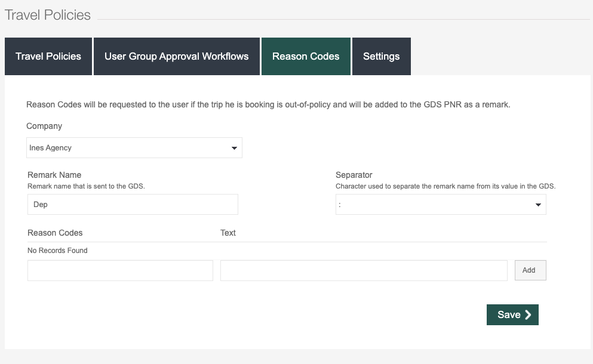Click the chevron icon on Save button
Image resolution: width=593 pixels, height=364 pixels.
528,315
